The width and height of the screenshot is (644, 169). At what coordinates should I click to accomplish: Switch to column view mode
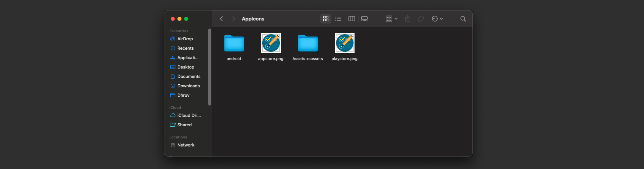coord(352,19)
